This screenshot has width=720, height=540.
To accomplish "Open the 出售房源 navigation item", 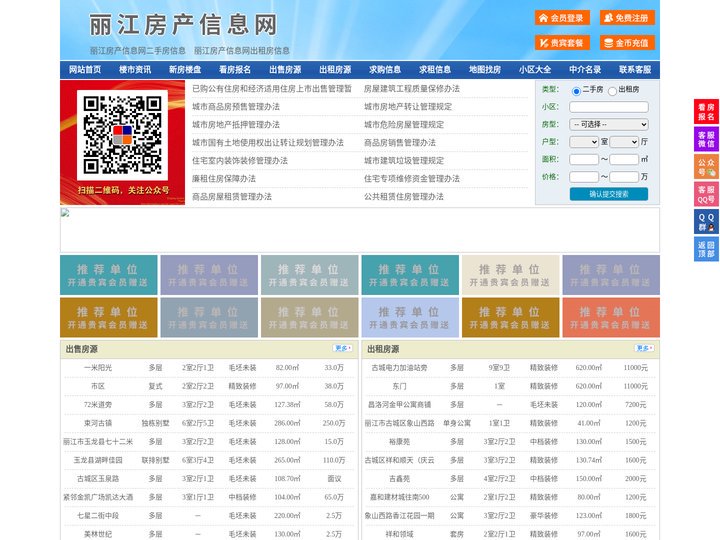I will [x=285, y=70].
